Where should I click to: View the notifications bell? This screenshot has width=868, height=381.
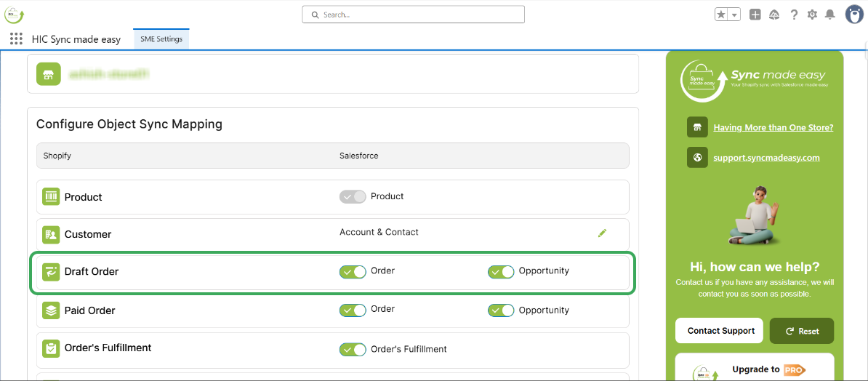pos(830,15)
